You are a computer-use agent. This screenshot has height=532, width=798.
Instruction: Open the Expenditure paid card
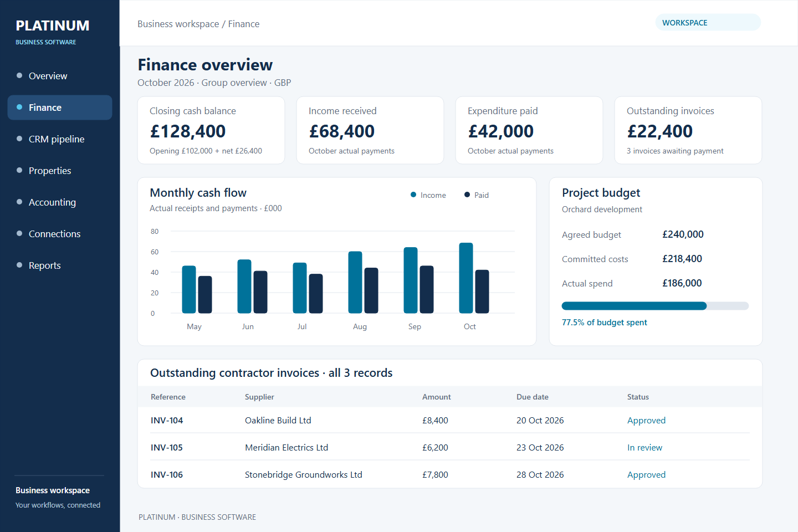(529, 130)
